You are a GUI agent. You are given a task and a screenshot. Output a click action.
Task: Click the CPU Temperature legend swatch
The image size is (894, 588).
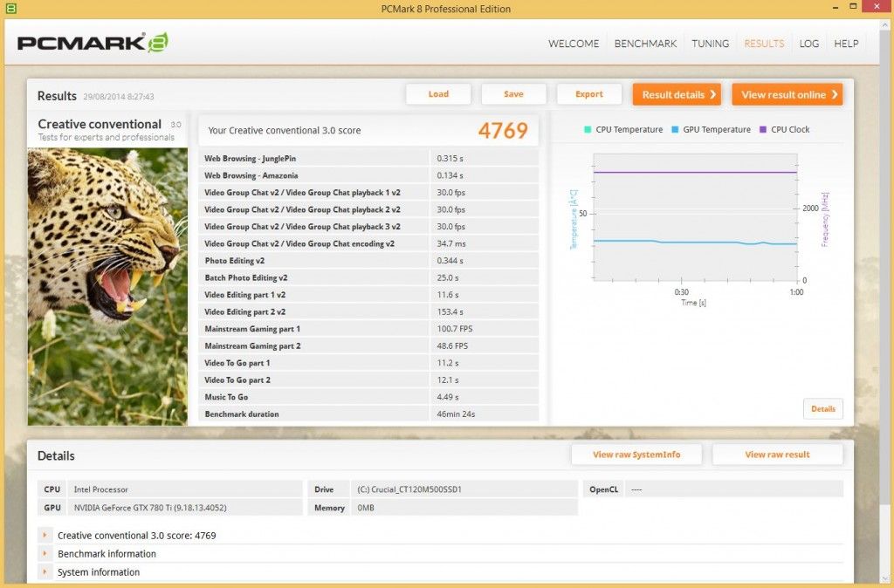coord(588,129)
